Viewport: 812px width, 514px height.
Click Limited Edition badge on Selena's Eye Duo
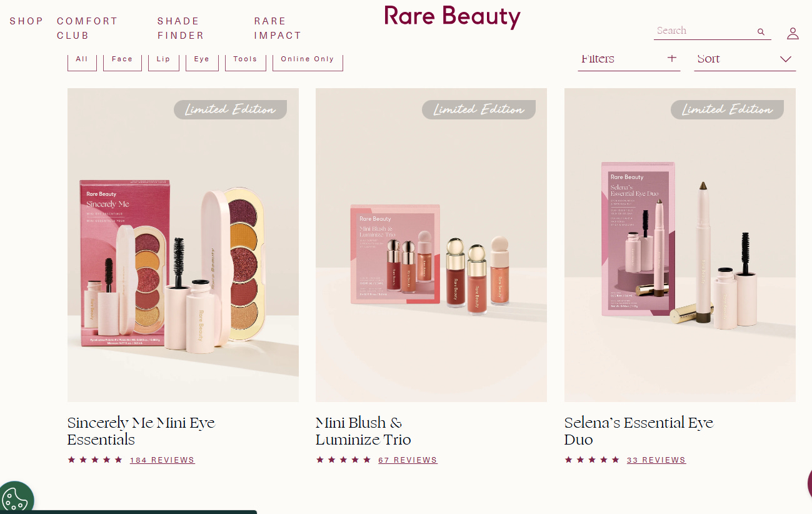click(727, 109)
